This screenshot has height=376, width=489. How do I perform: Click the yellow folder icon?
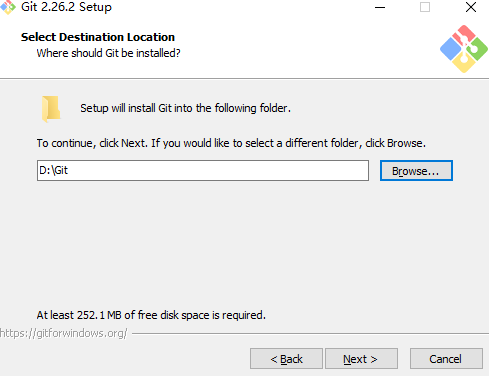51,109
